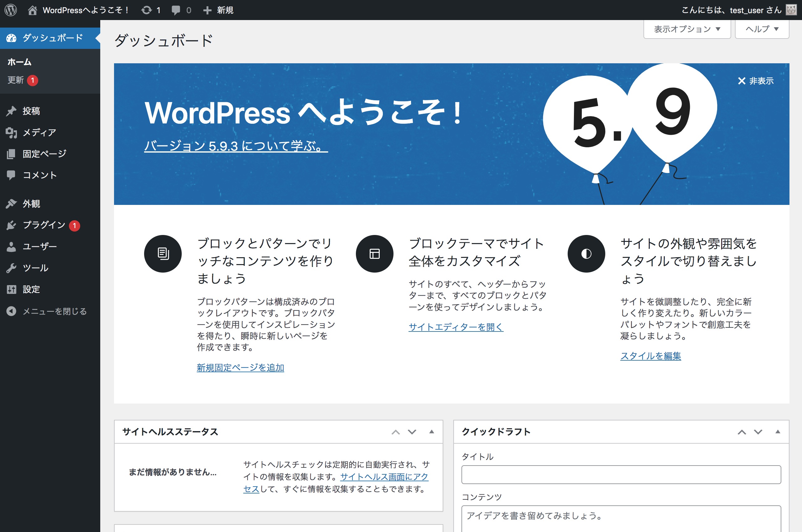Open the メディア menu icon
The height and width of the screenshot is (532, 802).
(x=11, y=132)
